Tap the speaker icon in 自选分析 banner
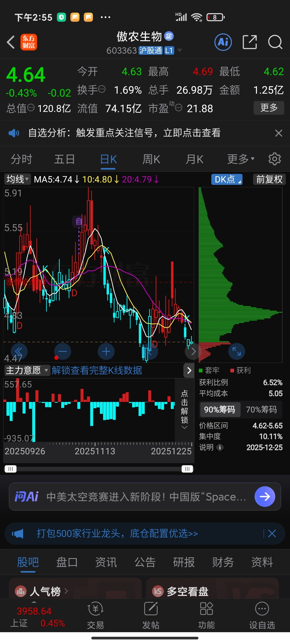Screen dimensions: 290x644 pos(14,133)
